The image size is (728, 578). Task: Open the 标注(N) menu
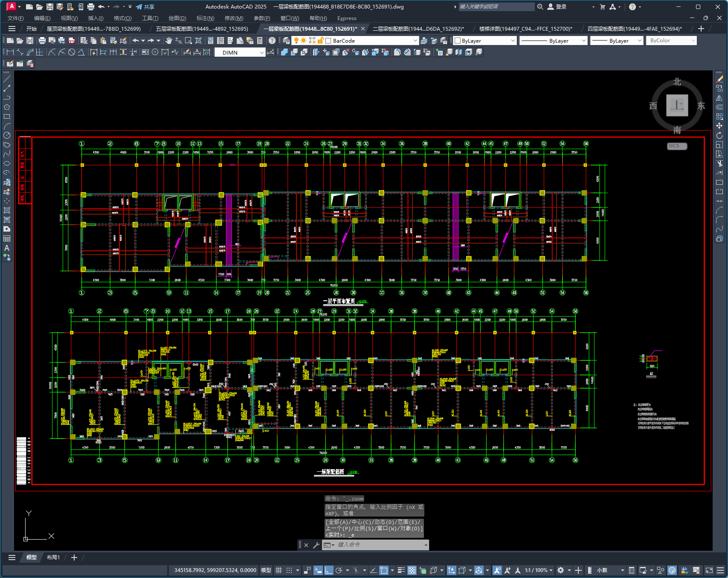(x=205, y=18)
